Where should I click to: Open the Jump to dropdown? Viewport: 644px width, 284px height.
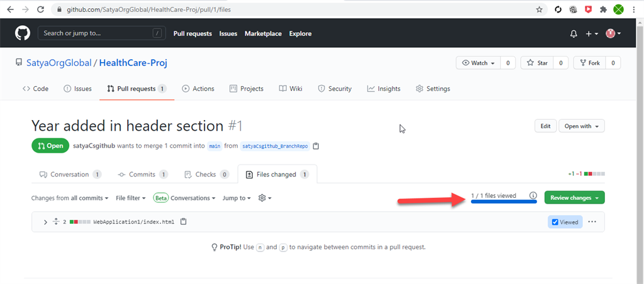pos(236,198)
